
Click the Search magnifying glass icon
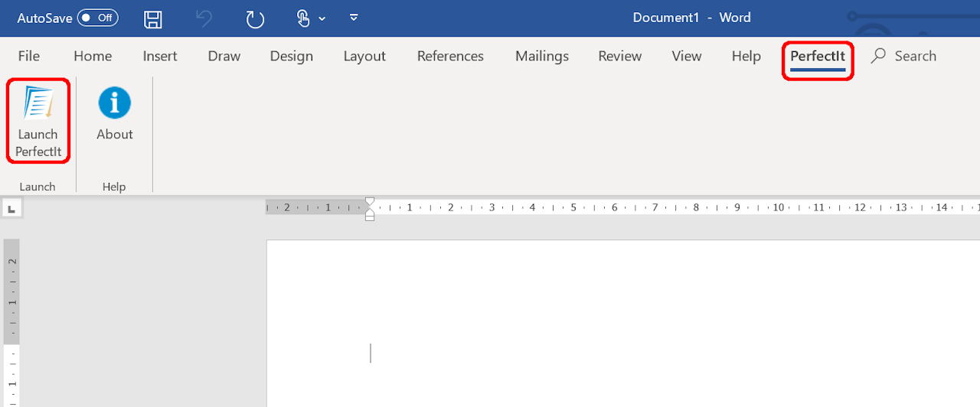(x=879, y=56)
